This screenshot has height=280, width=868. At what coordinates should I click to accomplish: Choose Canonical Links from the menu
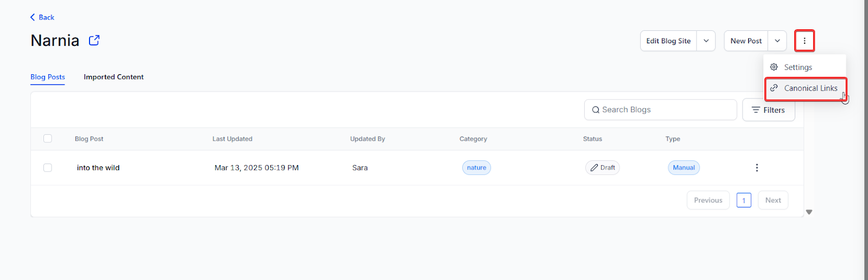pos(810,88)
